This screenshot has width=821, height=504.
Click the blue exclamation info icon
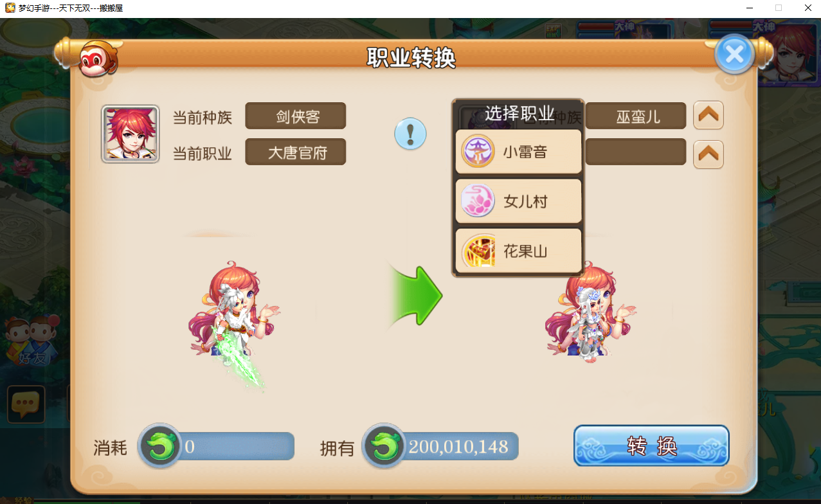pos(410,134)
